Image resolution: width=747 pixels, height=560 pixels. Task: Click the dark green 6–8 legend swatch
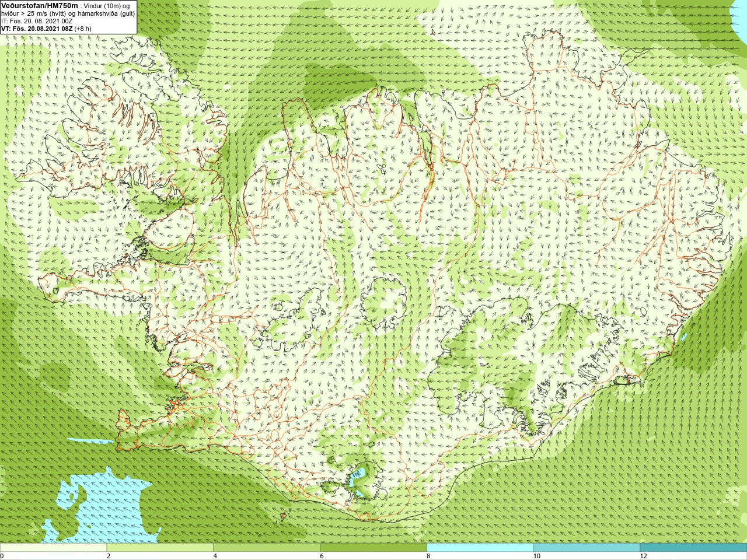tap(373, 548)
